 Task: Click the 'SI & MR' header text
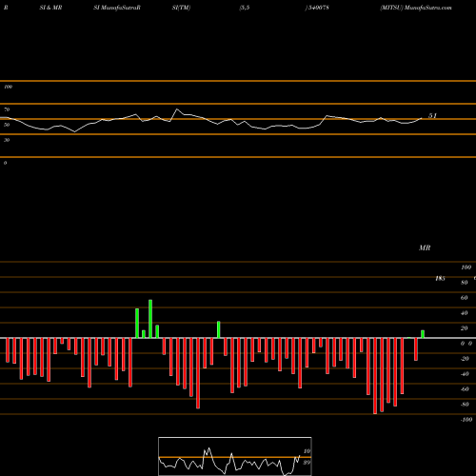click(x=50, y=8)
